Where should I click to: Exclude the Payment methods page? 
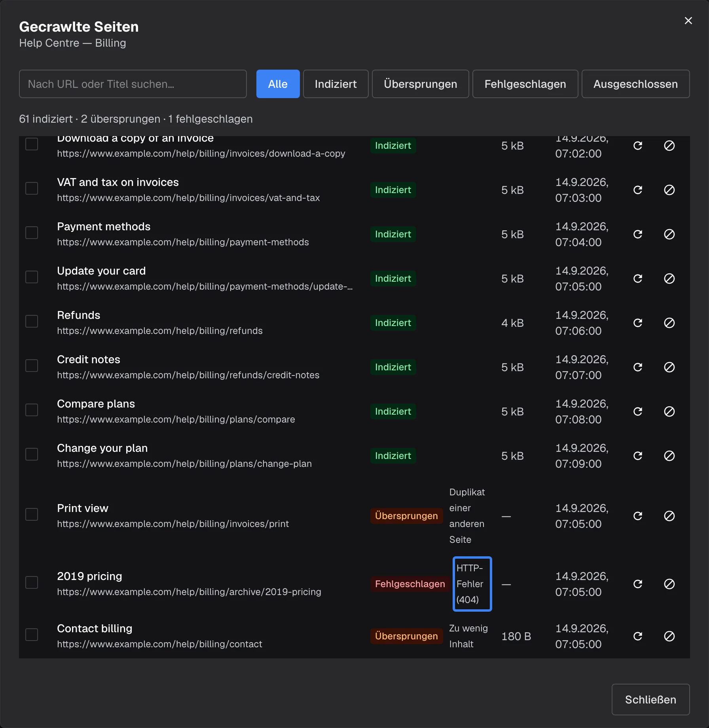coord(669,234)
